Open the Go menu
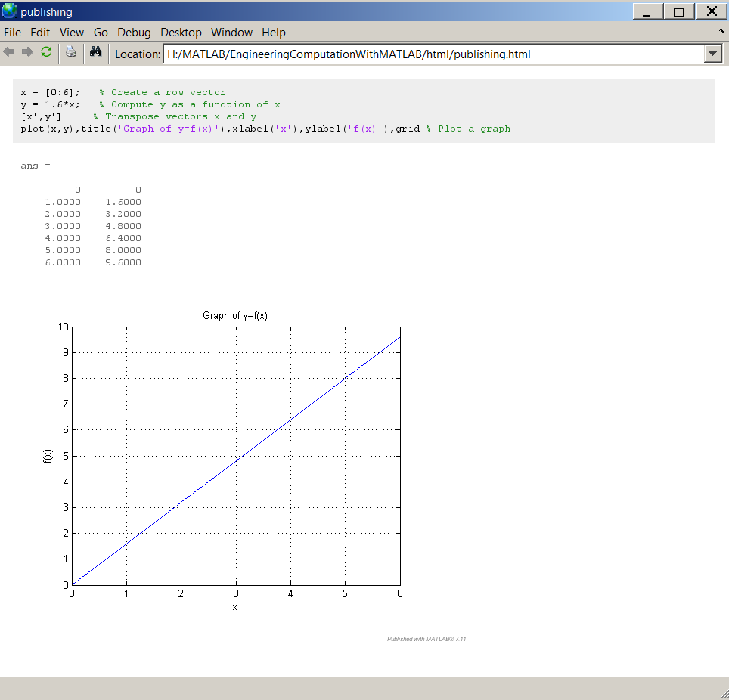Image resolution: width=729 pixels, height=700 pixels. [101, 33]
